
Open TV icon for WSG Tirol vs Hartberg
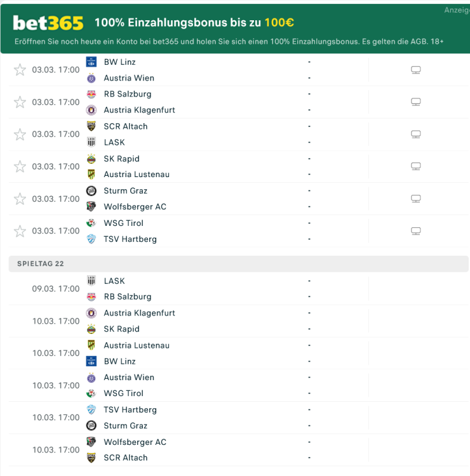click(416, 231)
